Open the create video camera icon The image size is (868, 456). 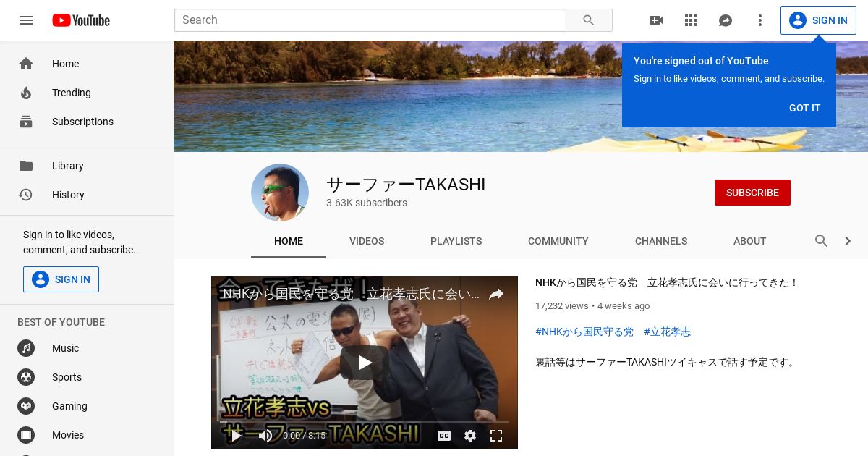click(656, 20)
